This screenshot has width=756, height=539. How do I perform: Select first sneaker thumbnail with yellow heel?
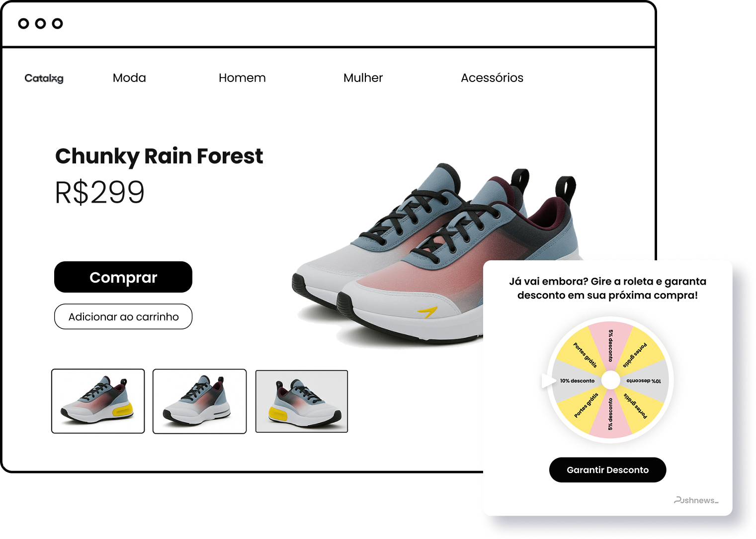pos(98,401)
